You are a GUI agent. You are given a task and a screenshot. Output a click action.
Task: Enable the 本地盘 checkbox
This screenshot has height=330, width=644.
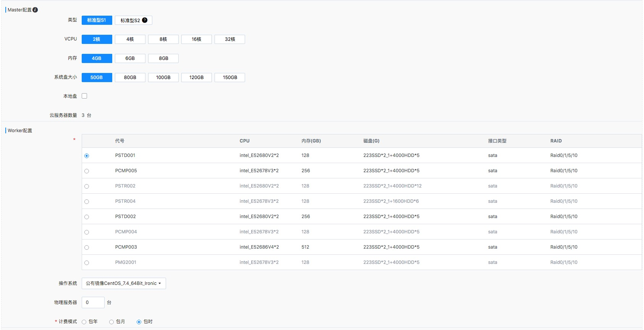point(84,96)
